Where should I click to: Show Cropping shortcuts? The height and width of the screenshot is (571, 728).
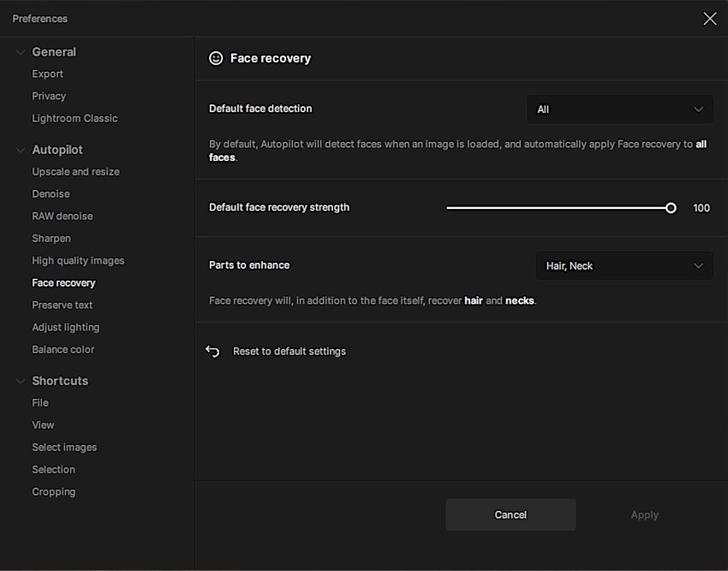point(54,492)
